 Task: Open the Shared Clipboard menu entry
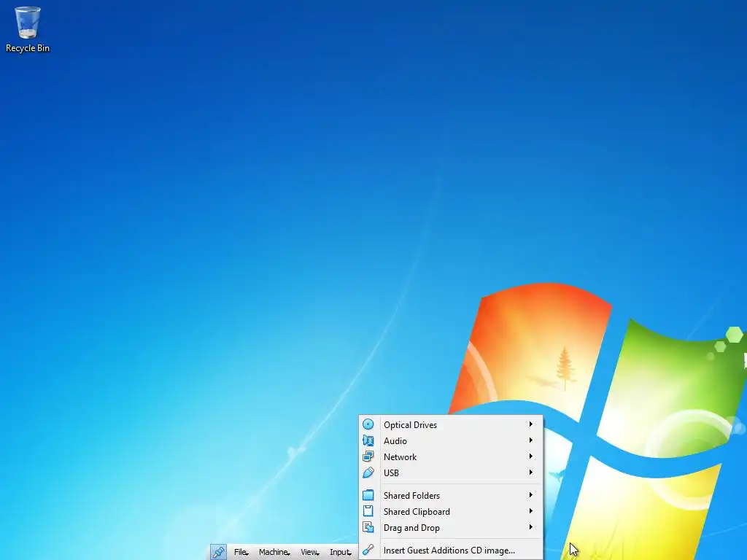(x=451, y=511)
